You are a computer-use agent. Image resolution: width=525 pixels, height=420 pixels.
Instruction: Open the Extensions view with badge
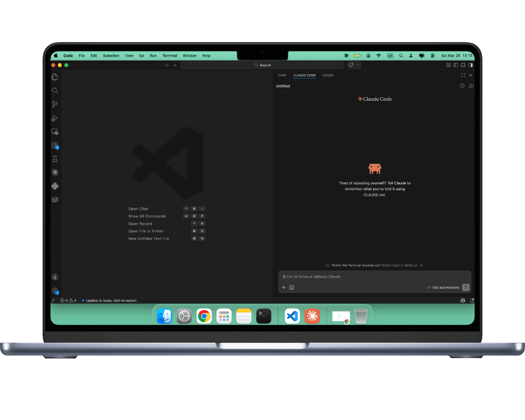coord(55,145)
